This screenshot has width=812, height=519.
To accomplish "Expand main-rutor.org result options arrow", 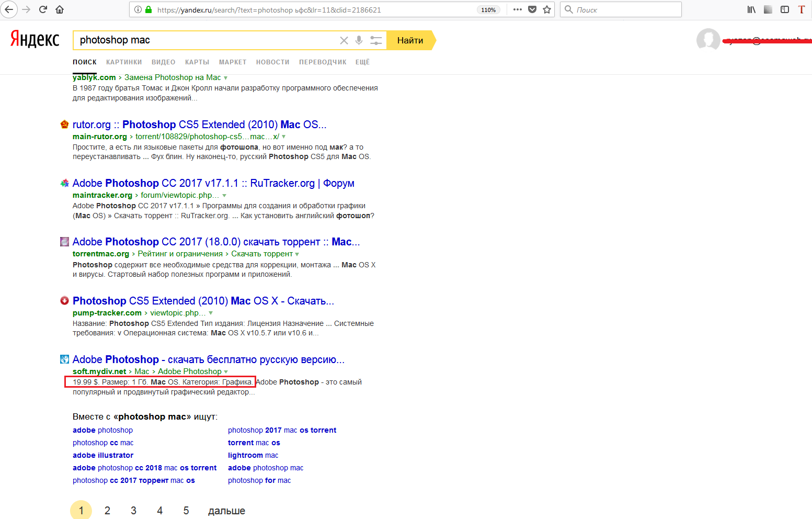I will [284, 137].
